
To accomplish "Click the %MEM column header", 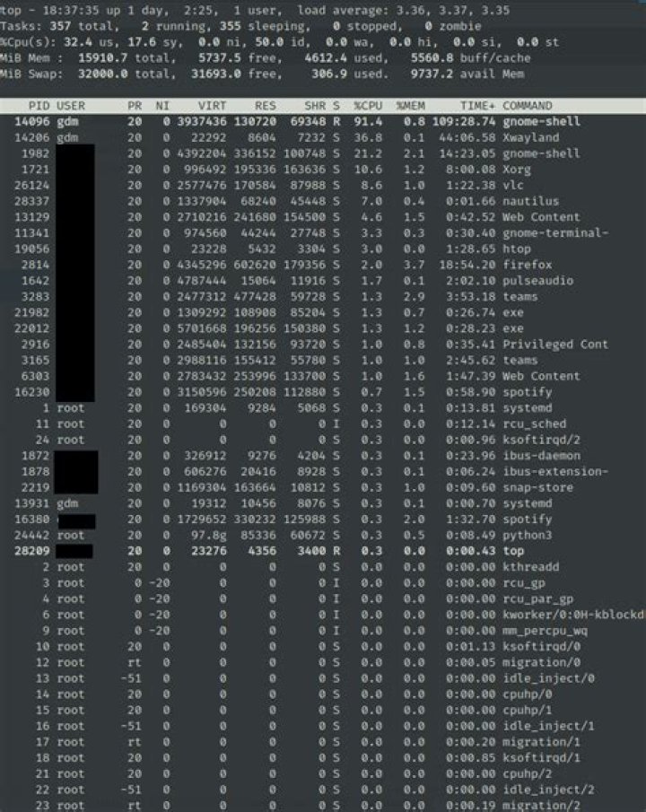I will coord(410,106).
